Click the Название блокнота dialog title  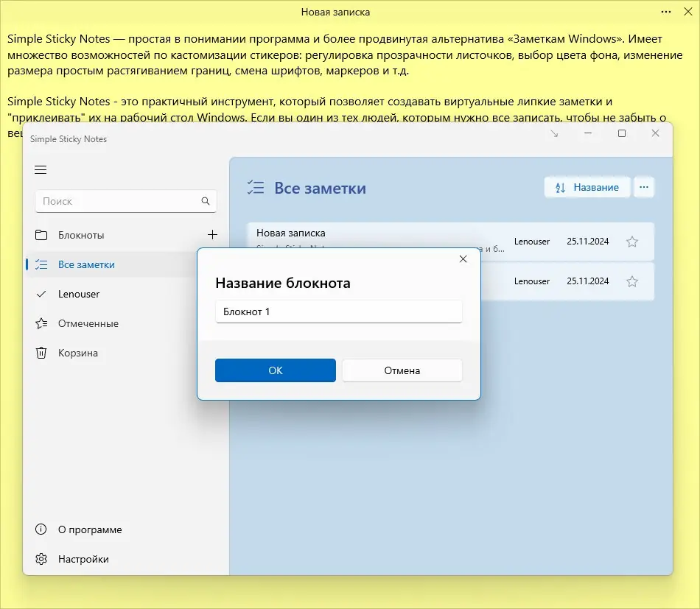click(283, 283)
